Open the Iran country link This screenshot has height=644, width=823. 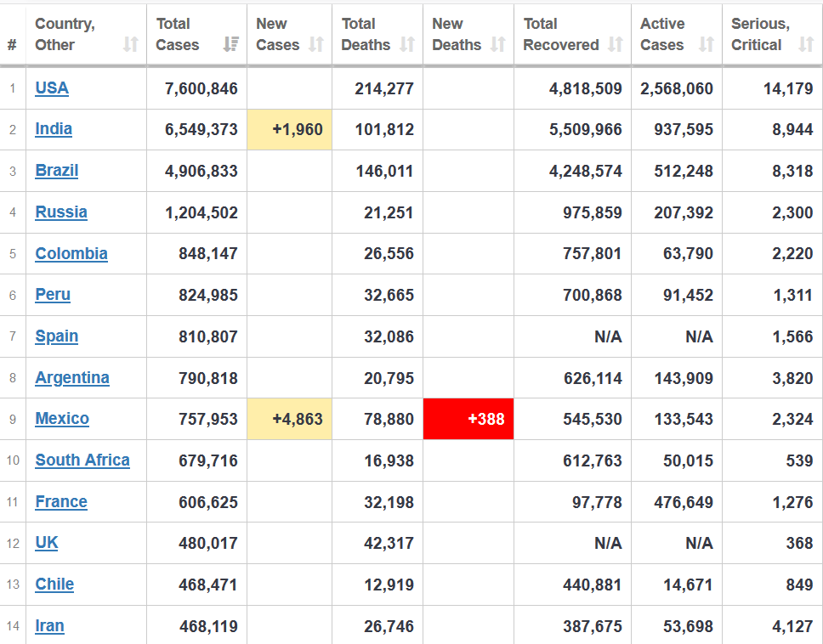coord(49,625)
